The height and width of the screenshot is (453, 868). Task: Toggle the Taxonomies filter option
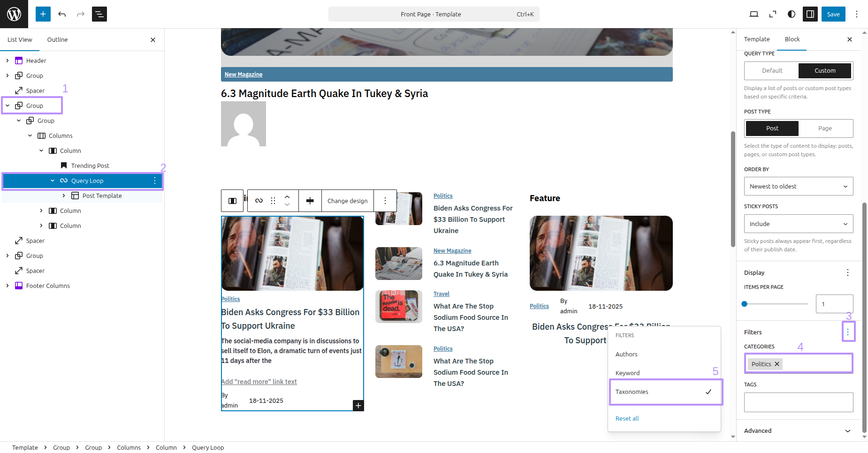(x=665, y=392)
